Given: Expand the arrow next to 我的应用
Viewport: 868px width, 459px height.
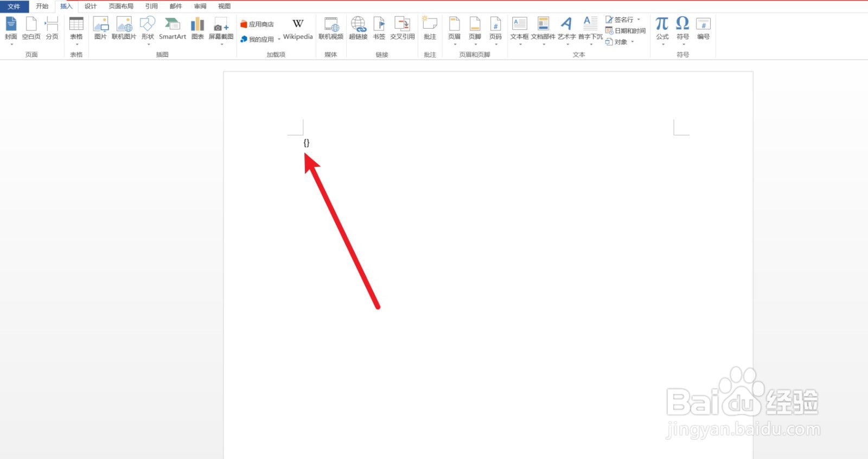Looking at the screenshot, I should [279, 39].
